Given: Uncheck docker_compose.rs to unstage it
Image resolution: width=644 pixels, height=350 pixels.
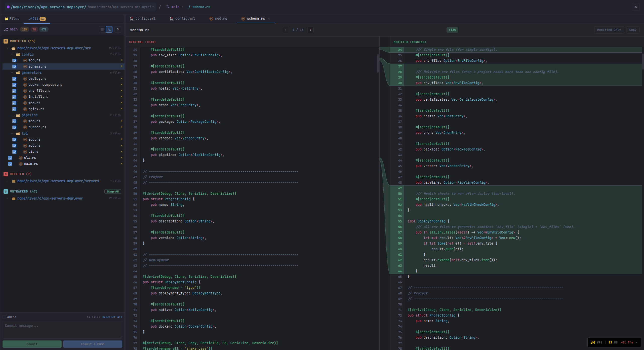Looking at the screenshot, I should point(14,85).
